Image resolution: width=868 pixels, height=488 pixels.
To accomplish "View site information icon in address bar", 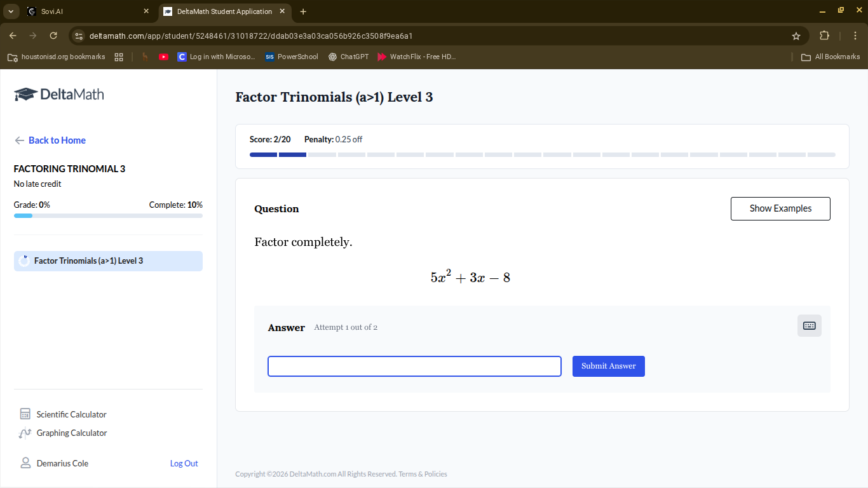I will [x=78, y=36].
